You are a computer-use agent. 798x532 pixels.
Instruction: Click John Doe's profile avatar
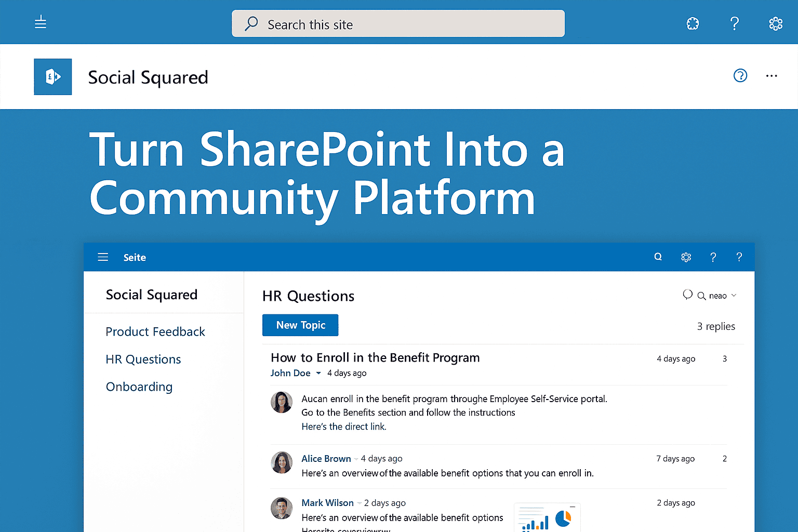point(282,402)
